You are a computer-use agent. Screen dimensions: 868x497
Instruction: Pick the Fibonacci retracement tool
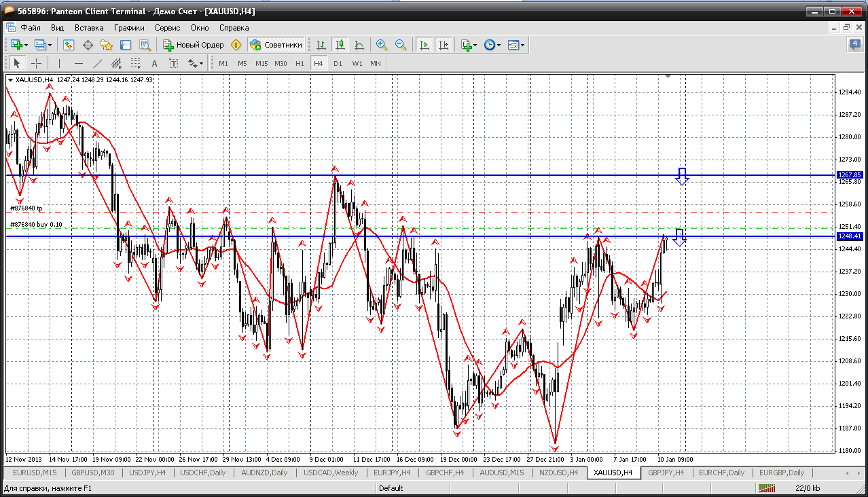(135, 63)
